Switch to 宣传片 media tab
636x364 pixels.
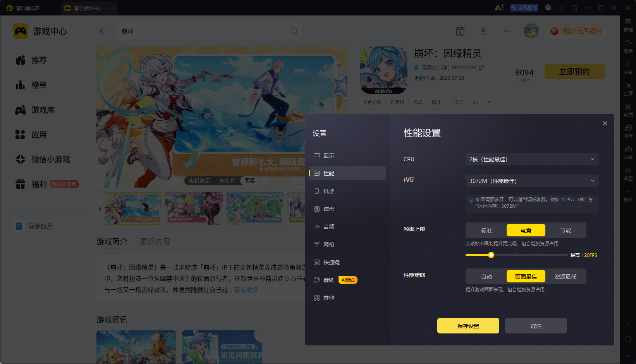(x=227, y=181)
